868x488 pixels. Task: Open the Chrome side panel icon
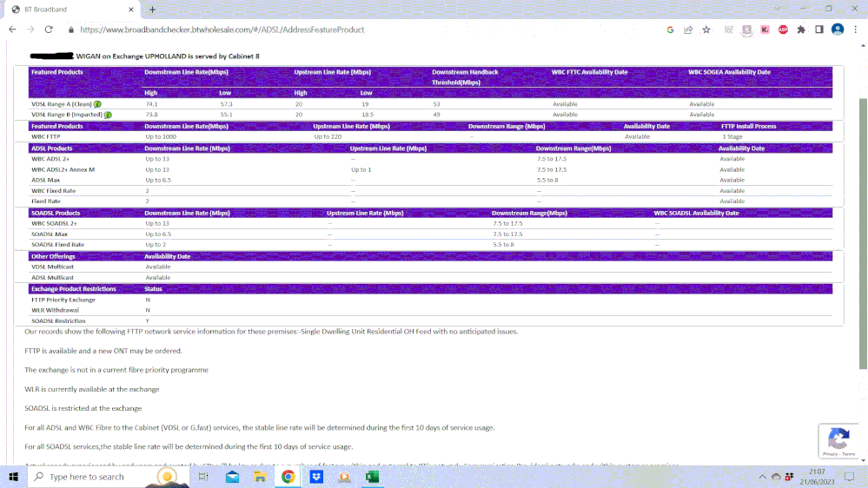(x=818, y=30)
